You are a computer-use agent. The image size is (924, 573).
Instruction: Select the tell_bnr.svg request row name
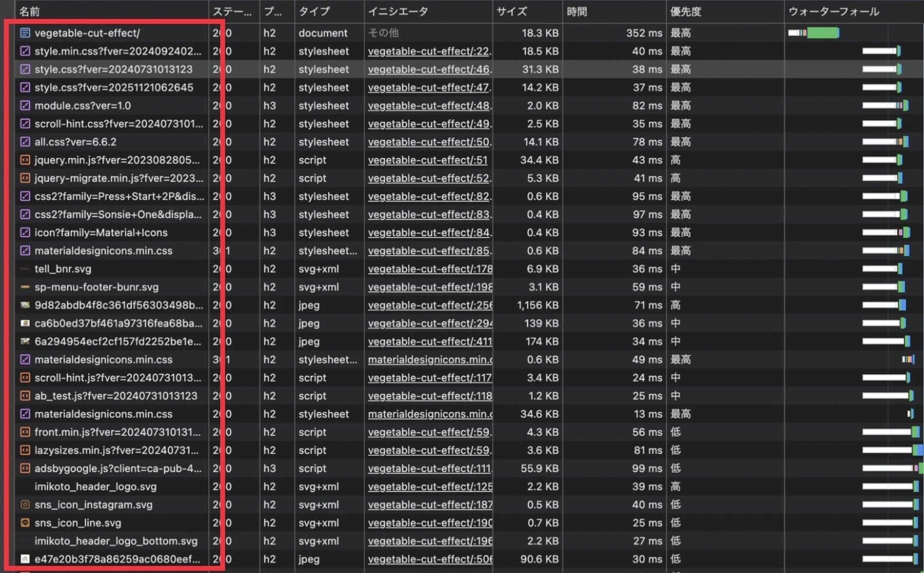(x=63, y=269)
